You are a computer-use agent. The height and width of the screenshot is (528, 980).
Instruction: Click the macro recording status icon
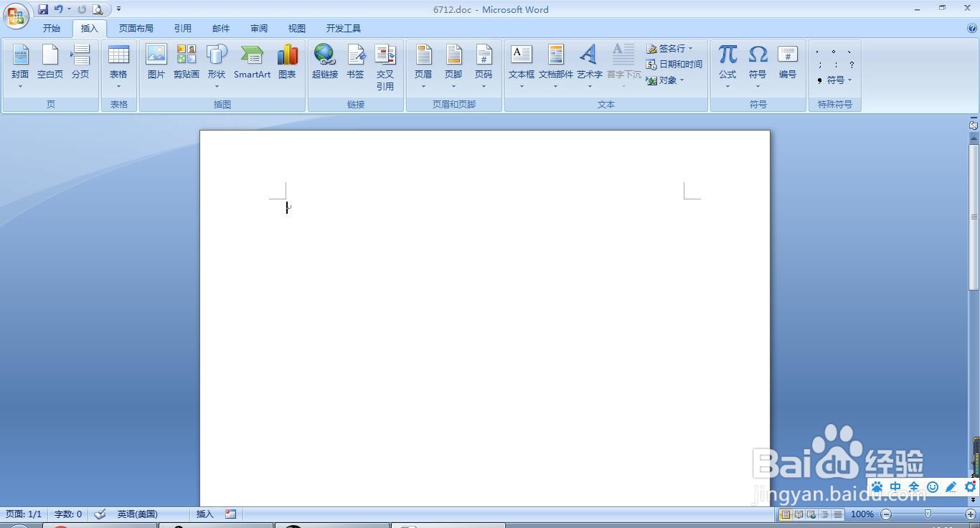coord(230,514)
